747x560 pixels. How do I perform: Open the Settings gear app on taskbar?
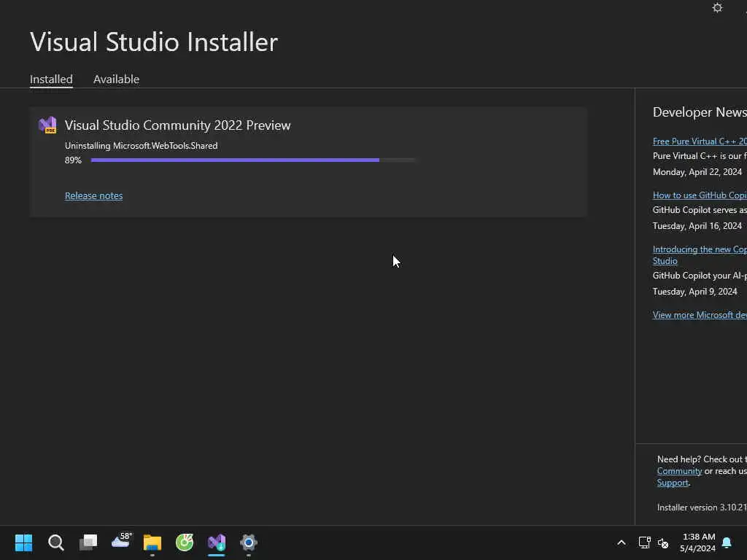click(x=249, y=542)
